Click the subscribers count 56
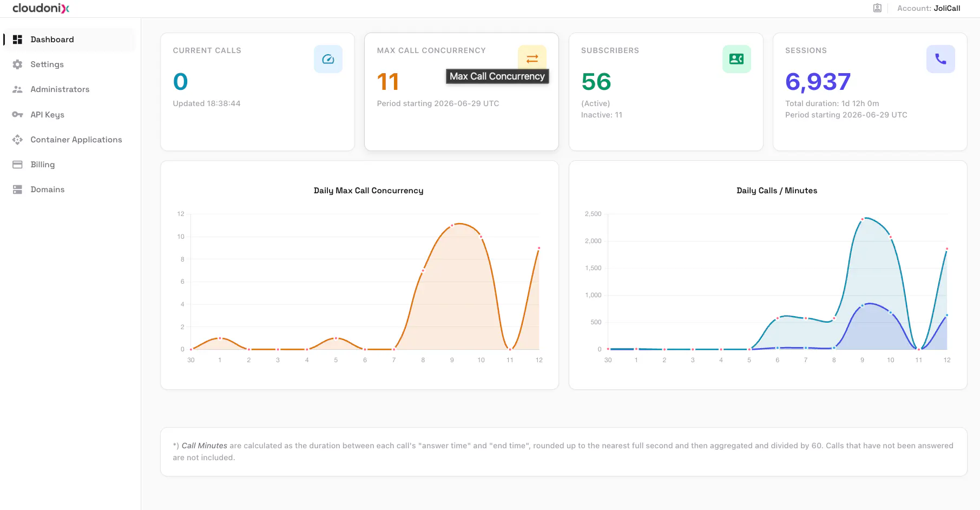This screenshot has width=980, height=510. tap(596, 82)
